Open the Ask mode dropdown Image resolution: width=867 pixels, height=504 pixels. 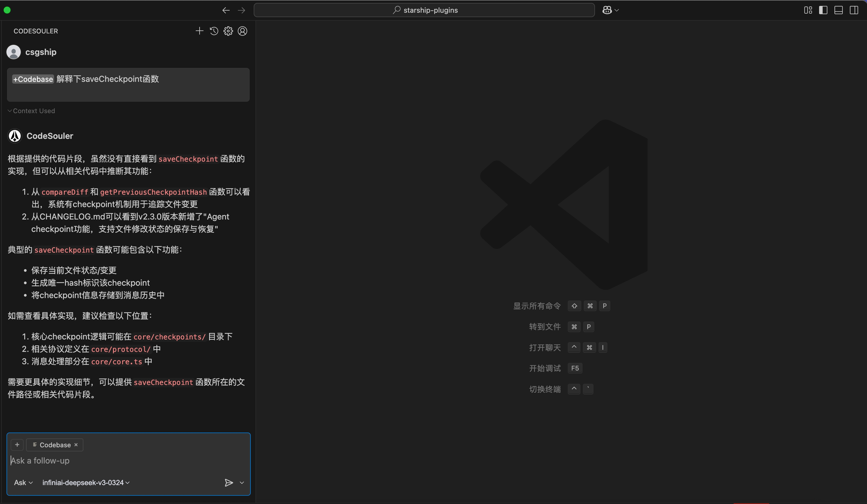click(x=23, y=483)
